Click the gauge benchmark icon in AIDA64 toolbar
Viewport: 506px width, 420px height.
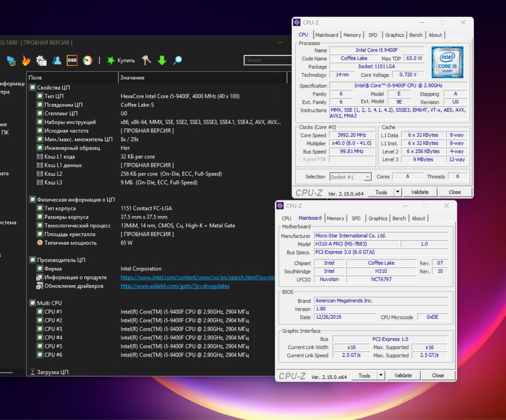pyautogui.click(x=88, y=60)
